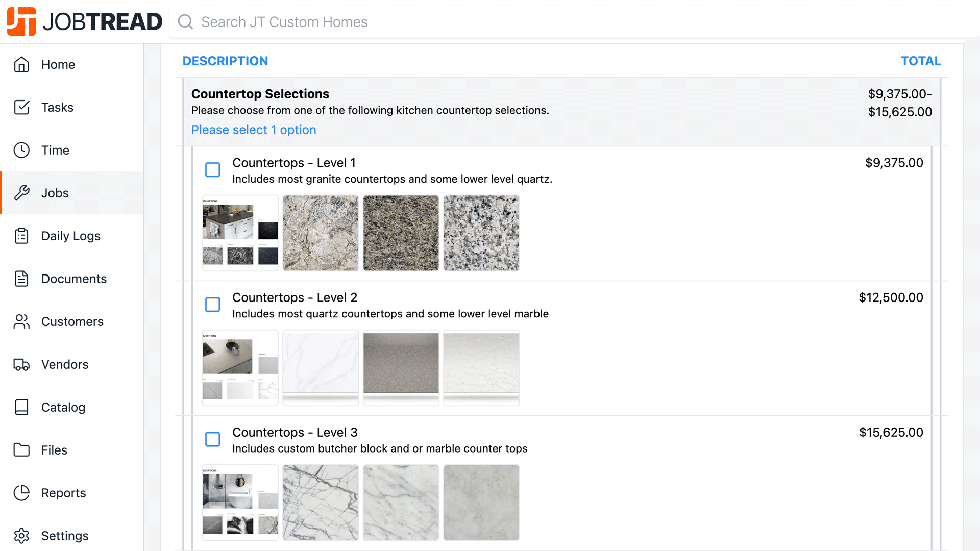Enable the Countertops - Level 3 checkbox

[x=212, y=439]
